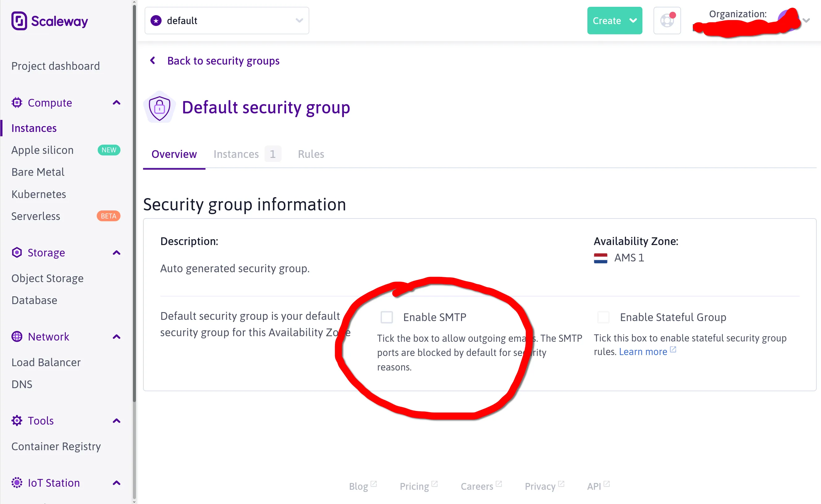The height and width of the screenshot is (504, 821).
Task: Open Kubernetes in the sidebar
Action: pyautogui.click(x=39, y=194)
